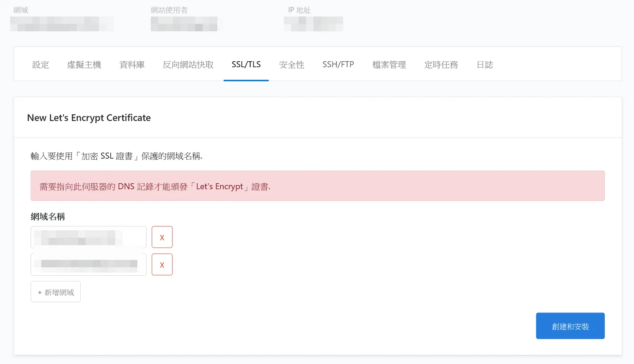The width and height of the screenshot is (634, 364).
Task: Open the 檔案管理 tab
Action: click(x=389, y=65)
